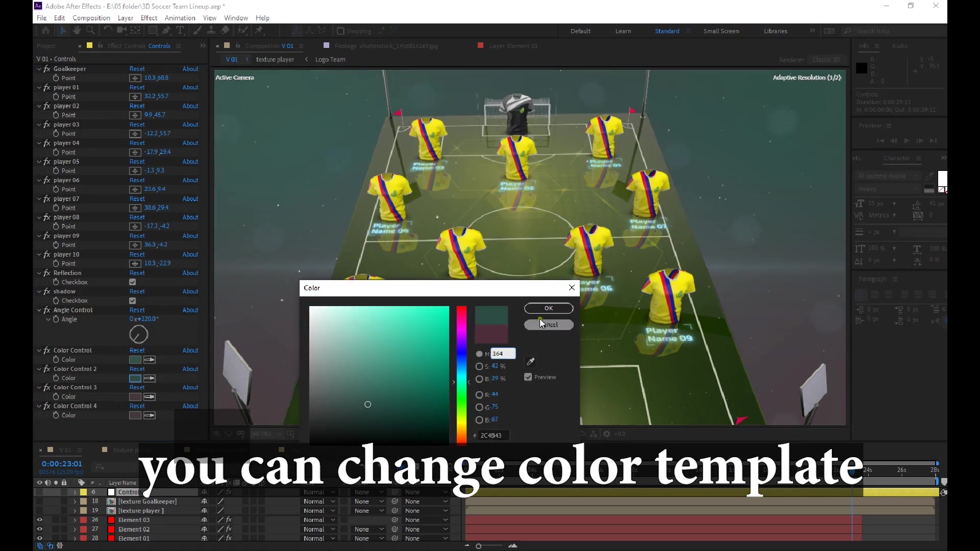Click Cancel button in Color dialog
This screenshot has height=551, width=980.
549,324
